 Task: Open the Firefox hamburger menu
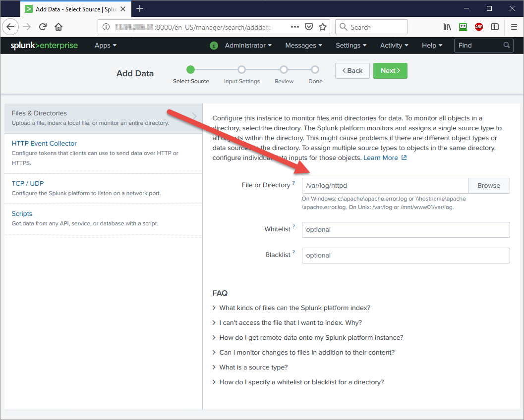(514, 27)
